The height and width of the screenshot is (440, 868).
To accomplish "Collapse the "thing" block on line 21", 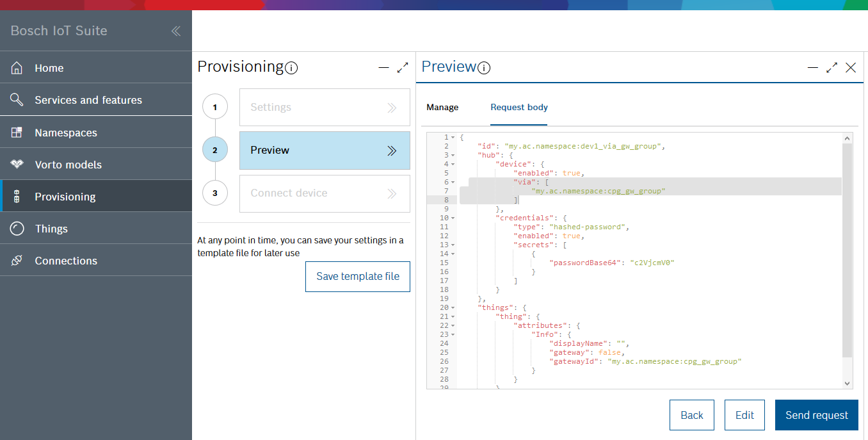I will click(x=453, y=317).
